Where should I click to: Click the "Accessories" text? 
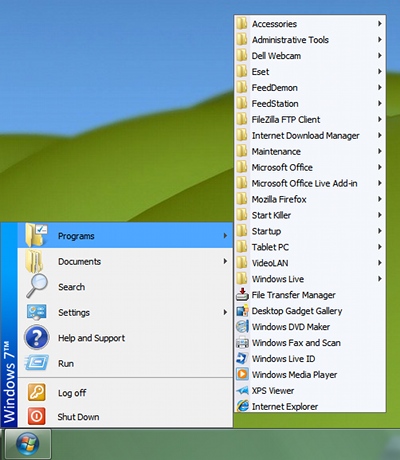[x=274, y=24]
